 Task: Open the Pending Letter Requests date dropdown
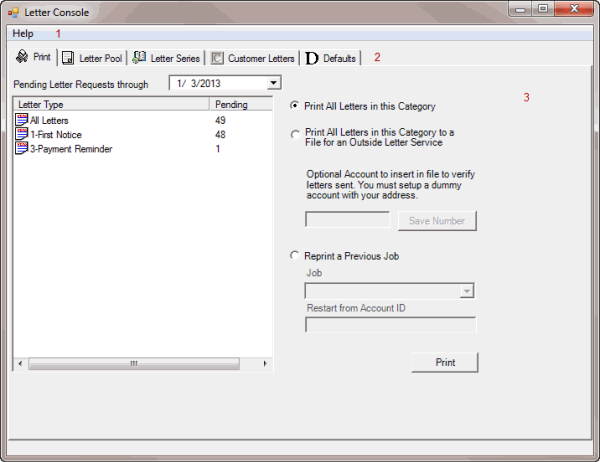coord(274,82)
